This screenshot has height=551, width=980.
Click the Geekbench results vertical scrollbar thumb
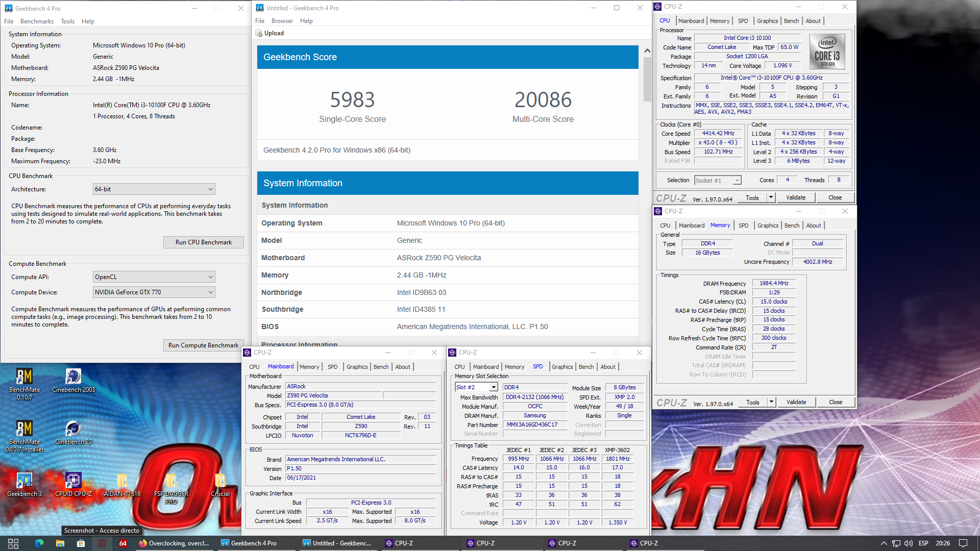(647, 79)
